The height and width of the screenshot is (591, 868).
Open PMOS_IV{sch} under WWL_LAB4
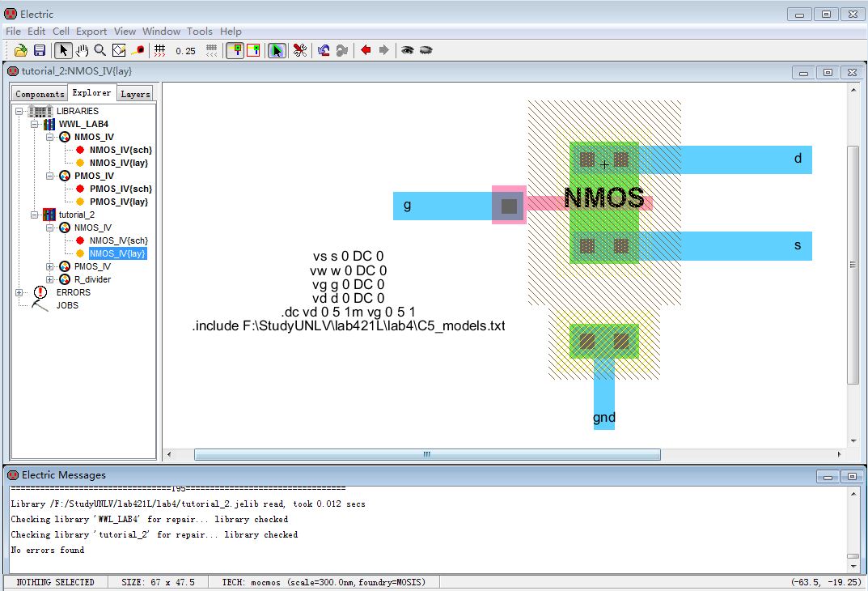coord(120,189)
